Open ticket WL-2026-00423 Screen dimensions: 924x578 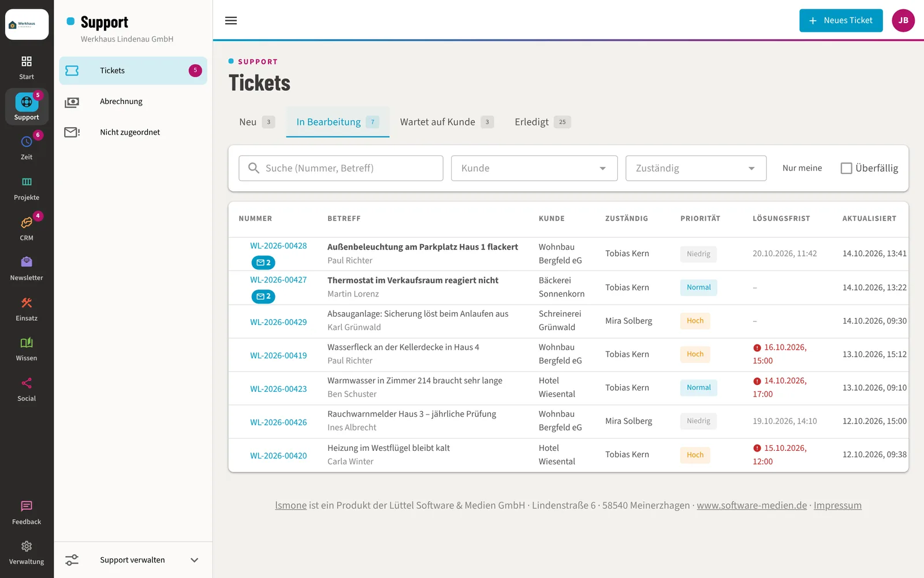278,389
